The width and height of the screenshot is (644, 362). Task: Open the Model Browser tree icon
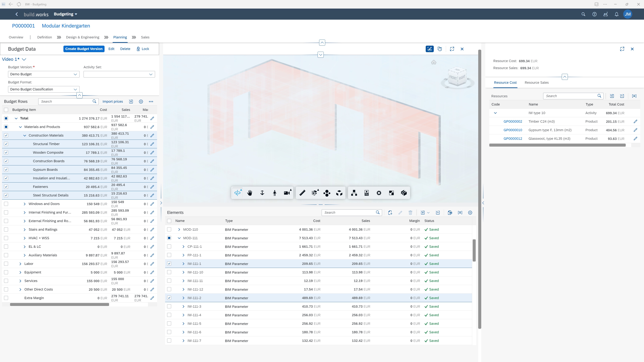(354, 193)
